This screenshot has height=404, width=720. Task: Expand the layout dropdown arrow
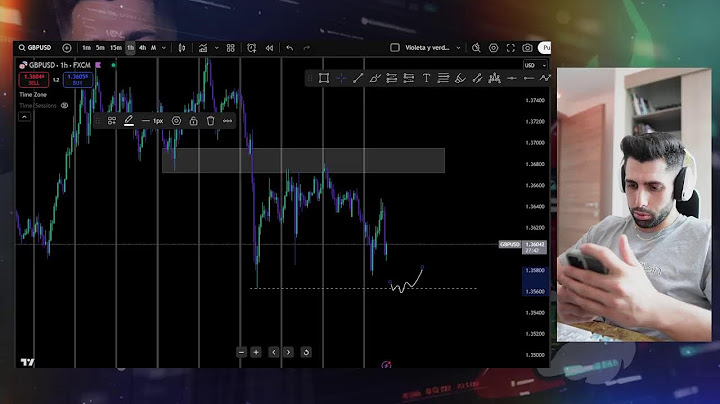coord(458,48)
